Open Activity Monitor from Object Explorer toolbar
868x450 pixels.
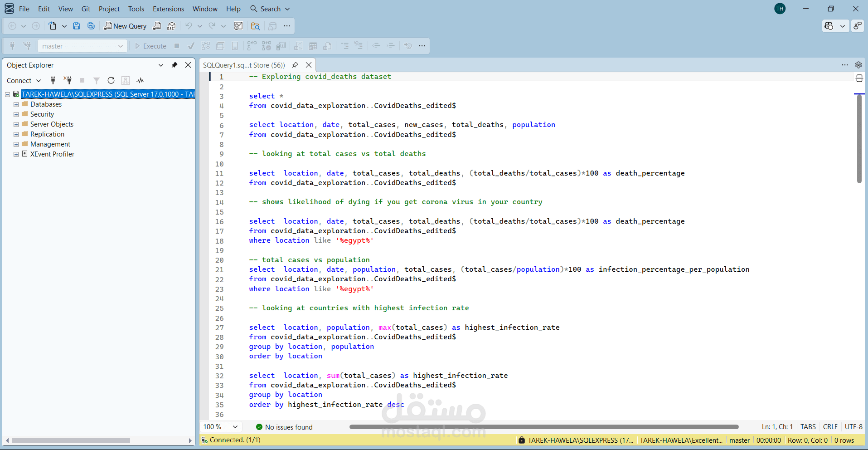click(140, 80)
